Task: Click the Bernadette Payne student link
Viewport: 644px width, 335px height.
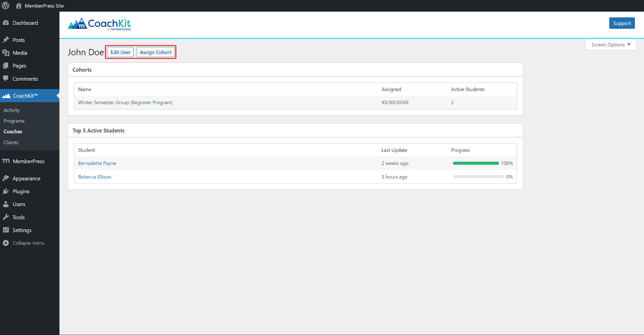Action: [x=97, y=163]
